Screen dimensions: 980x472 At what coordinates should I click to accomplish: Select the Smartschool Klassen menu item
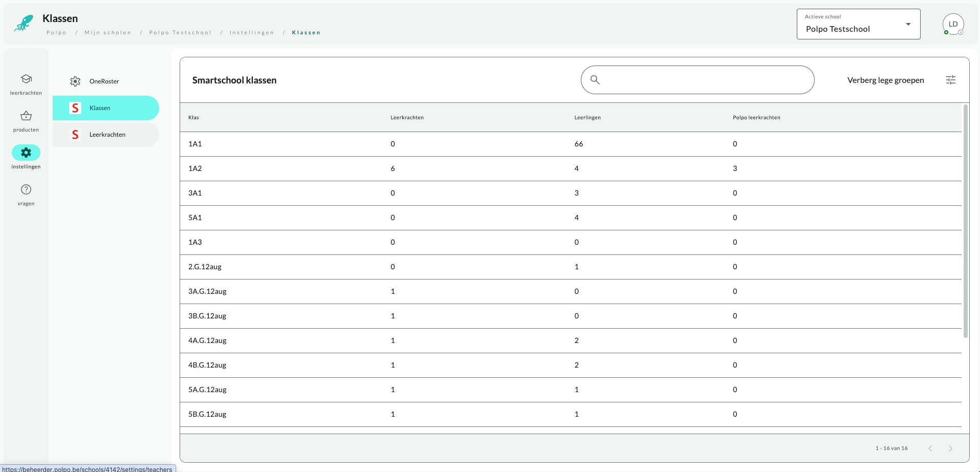[x=106, y=108]
